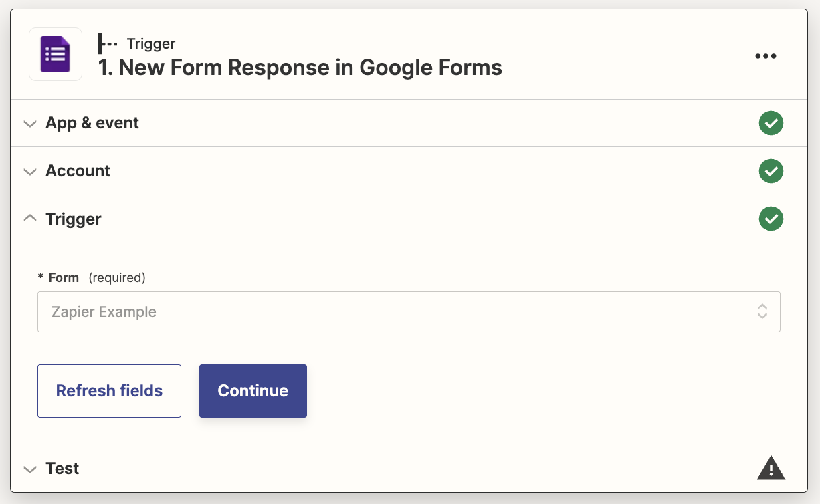Click the Continue button
Viewport: 820px width, 504px height.
point(253,391)
